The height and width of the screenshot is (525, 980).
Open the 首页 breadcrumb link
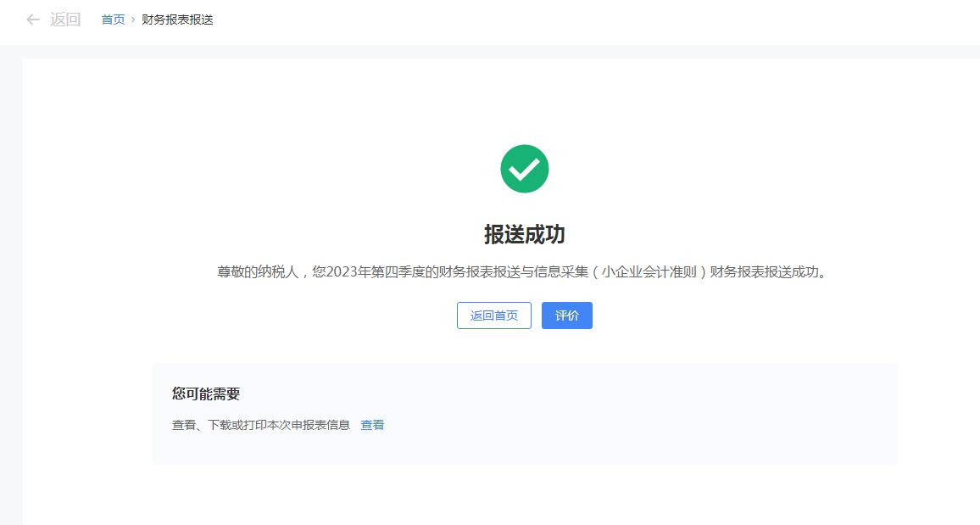(x=113, y=20)
